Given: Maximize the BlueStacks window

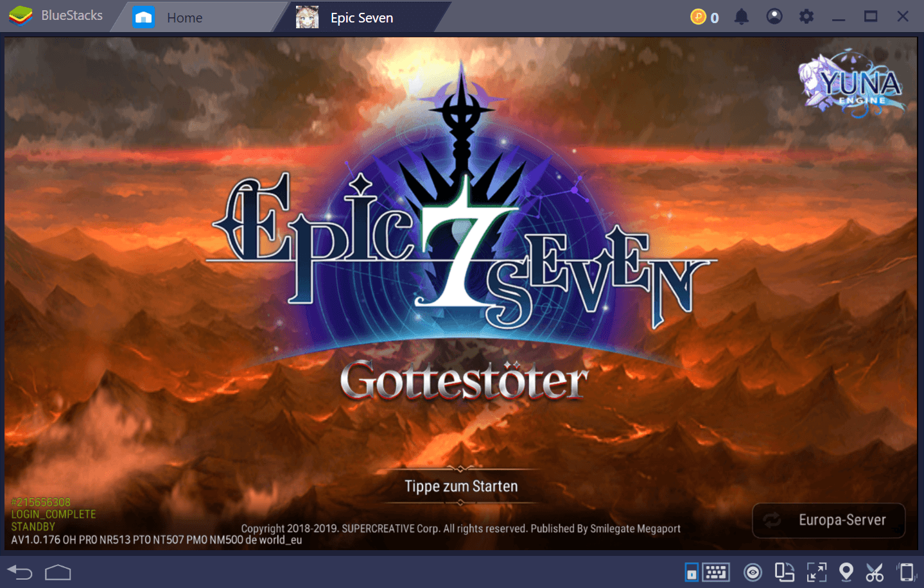Looking at the screenshot, I should coord(871,17).
